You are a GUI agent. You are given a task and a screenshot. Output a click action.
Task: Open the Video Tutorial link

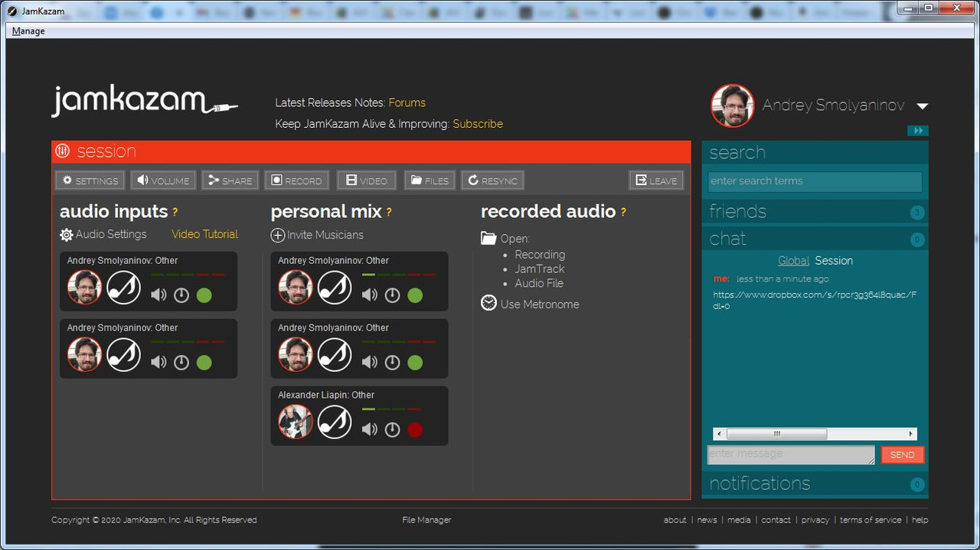[204, 234]
